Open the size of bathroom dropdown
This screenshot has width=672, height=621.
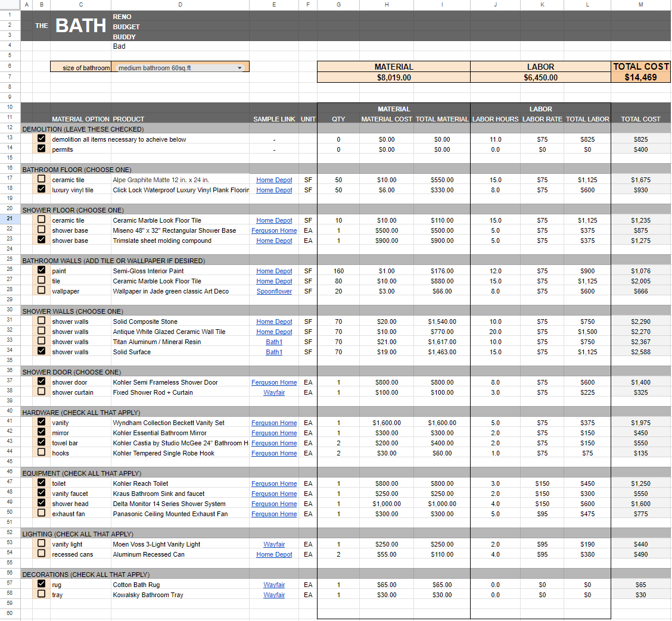(x=239, y=68)
